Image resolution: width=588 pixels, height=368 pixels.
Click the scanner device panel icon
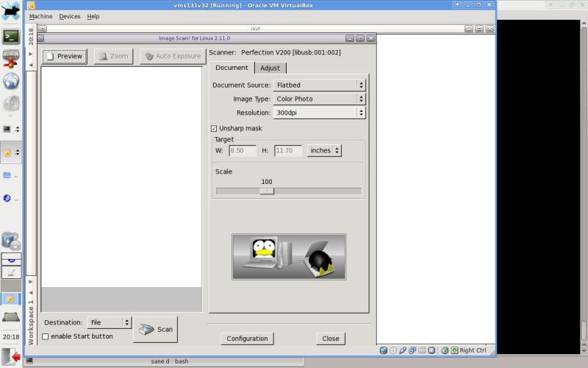click(x=11, y=317)
